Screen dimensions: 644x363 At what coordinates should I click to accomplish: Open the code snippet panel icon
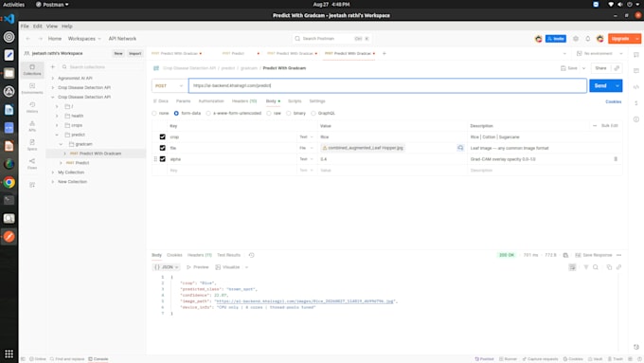coord(636,87)
